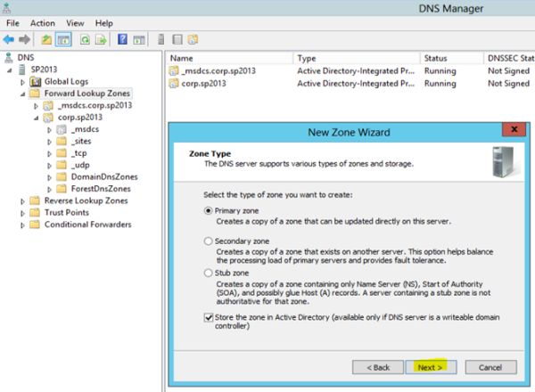Toggle the Show/Hide Console Tree toolbar icon

(63, 39)
